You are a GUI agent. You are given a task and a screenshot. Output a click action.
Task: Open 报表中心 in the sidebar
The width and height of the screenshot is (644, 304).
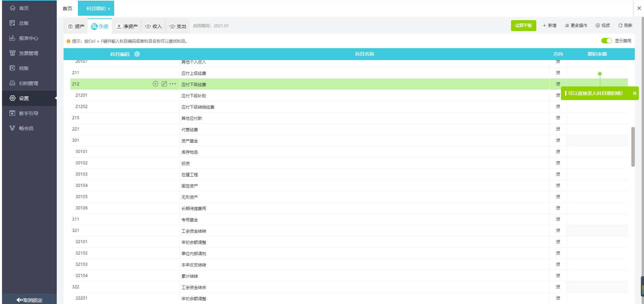pos(28,38)
